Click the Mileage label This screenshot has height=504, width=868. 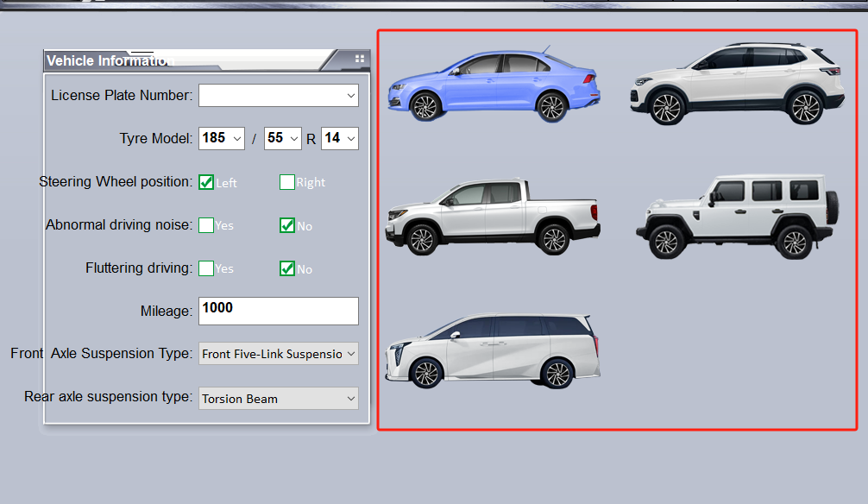pos(166,312)
